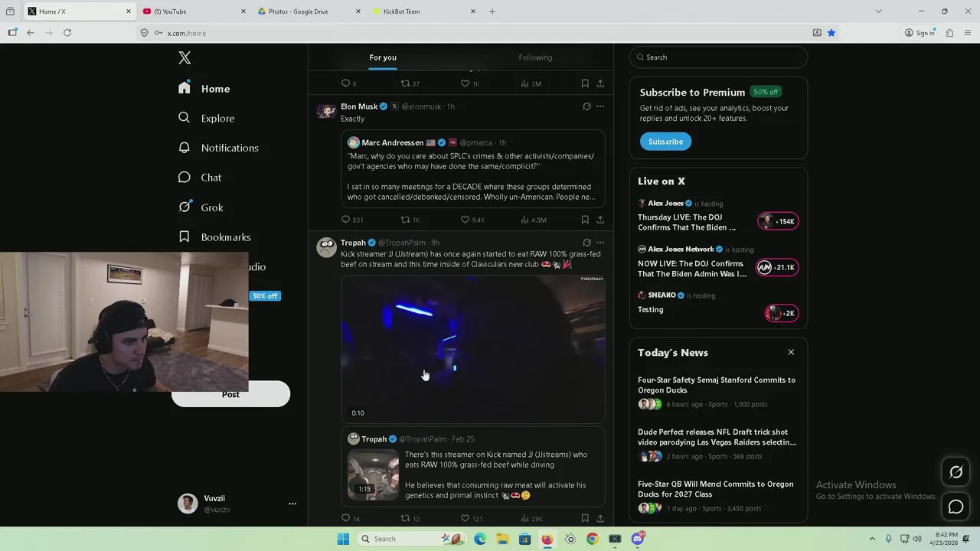Screen dimensions: 980x551
Task: Repost the top post with 37 reposts
Action: pyautogui.click(x=406, y=83)
